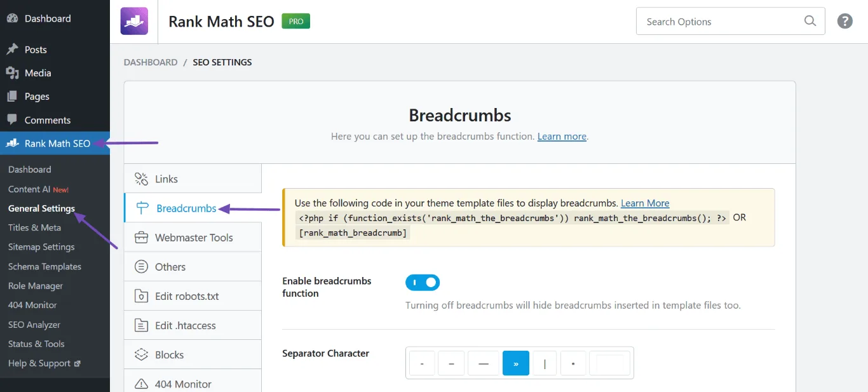Open Posts in WordPress menu
Viewport: 868px width, 392px height.
point(55,50)
